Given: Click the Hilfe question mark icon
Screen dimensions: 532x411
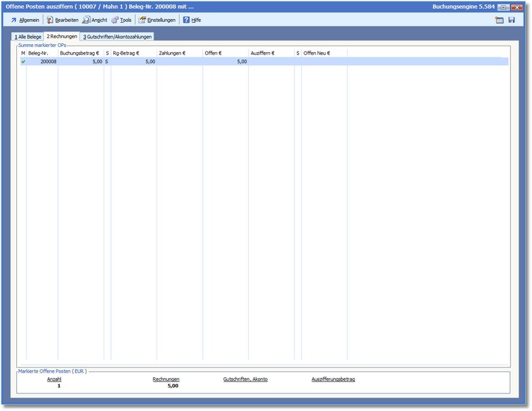Looking at the screenshot, I should pyautogui.click(x=186, y=20).
